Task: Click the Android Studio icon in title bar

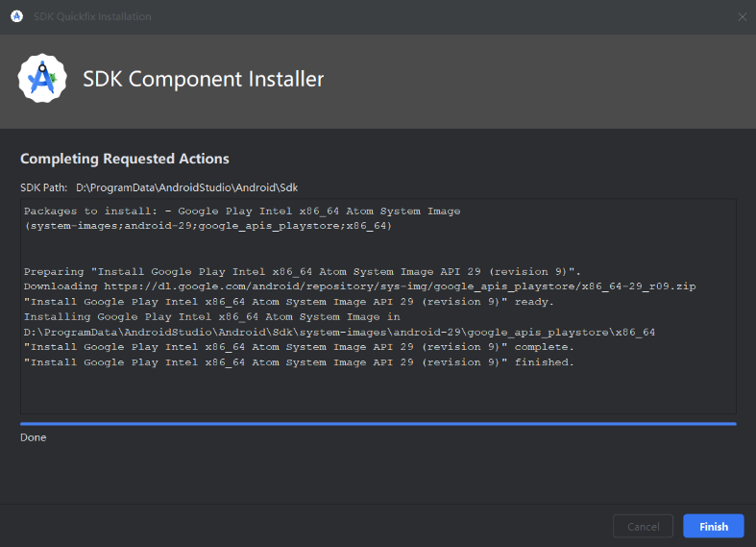Action: [16, 16]
